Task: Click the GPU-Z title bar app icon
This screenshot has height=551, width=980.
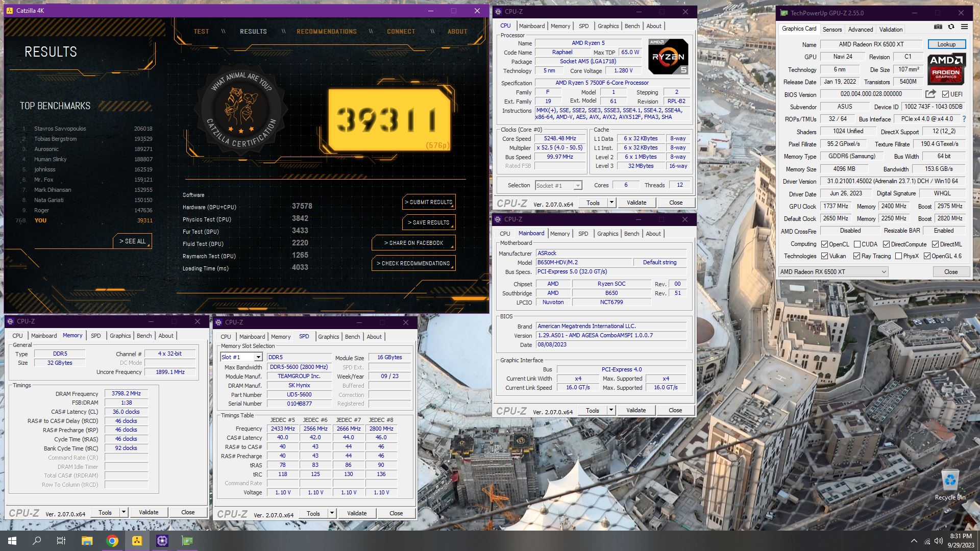Action: (784, 13)
